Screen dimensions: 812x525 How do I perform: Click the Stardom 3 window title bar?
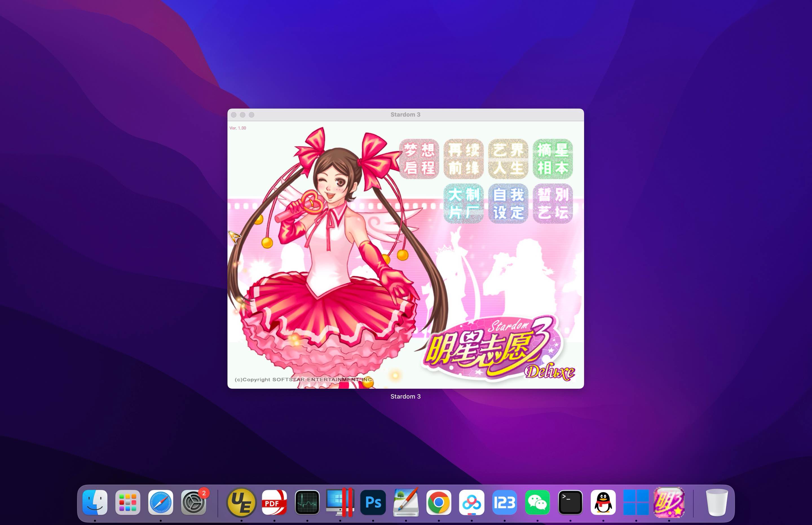click(405, 114)
